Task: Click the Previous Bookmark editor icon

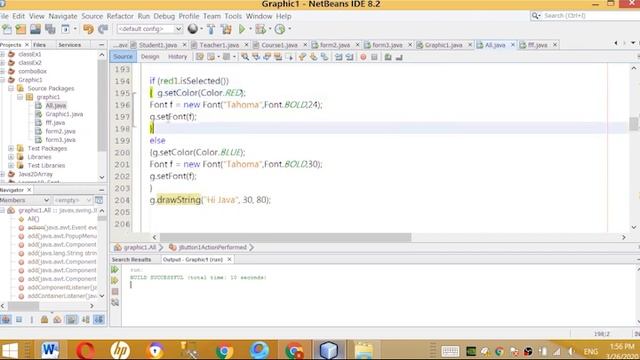Action: coord(302,57)
